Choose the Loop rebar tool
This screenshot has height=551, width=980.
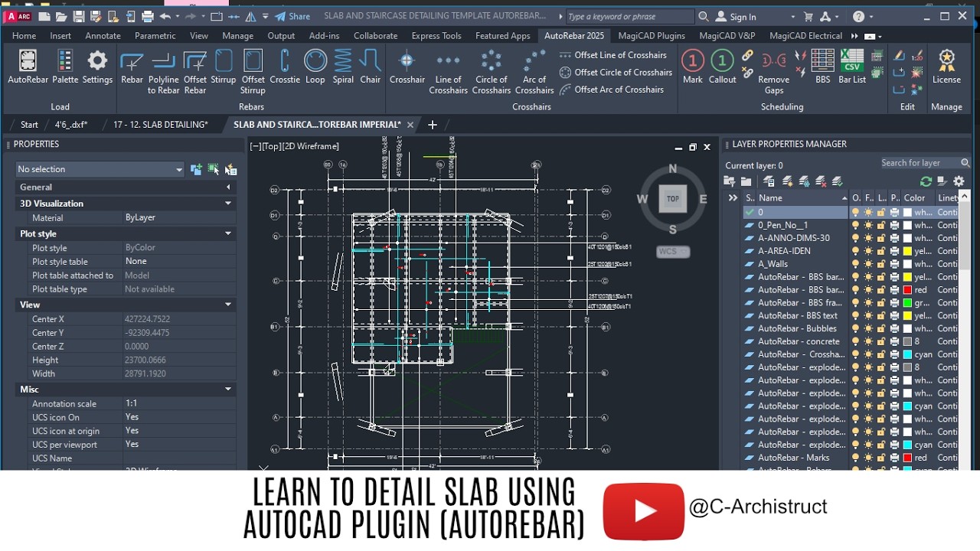tap(315, 67)
